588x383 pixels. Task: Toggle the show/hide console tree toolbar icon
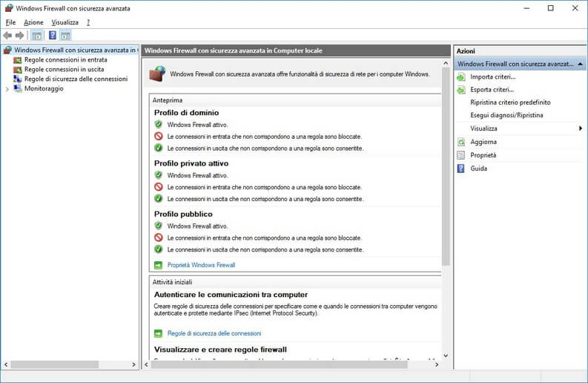(36, 36)
